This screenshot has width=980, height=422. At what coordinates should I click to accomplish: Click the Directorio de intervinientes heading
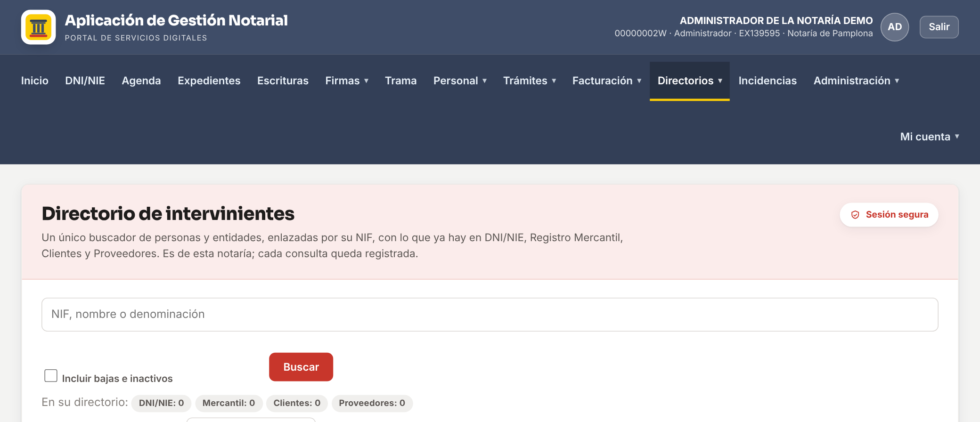(168, 213)
